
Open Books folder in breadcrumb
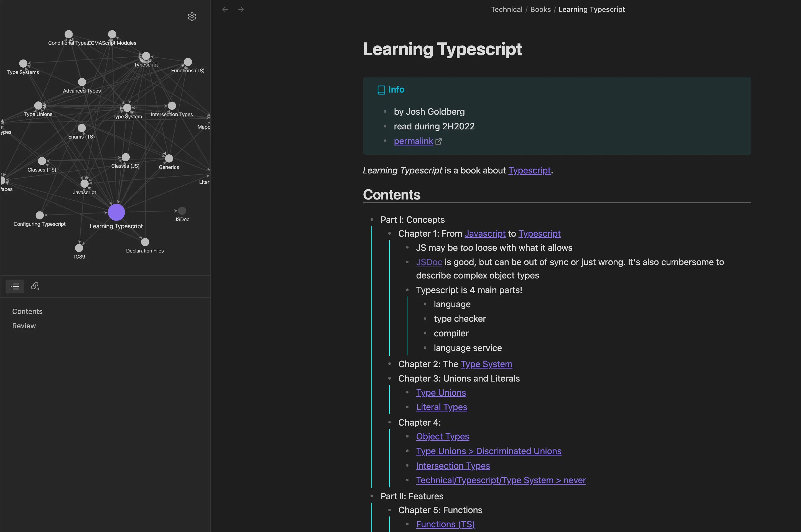tap(540, 9)
